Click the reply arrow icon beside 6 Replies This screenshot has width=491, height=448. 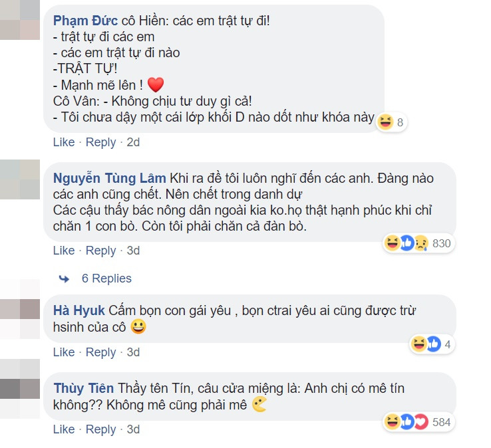coord(64,279)
